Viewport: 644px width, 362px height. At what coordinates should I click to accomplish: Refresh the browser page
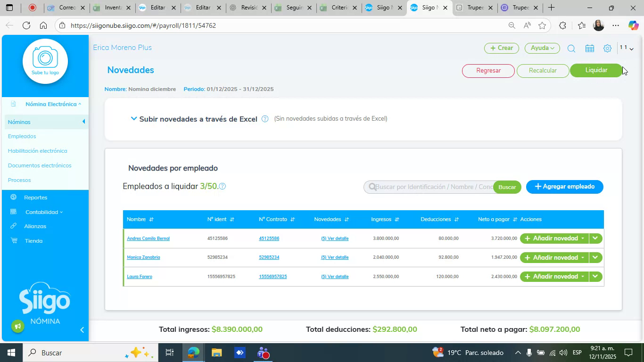point(26,25)
